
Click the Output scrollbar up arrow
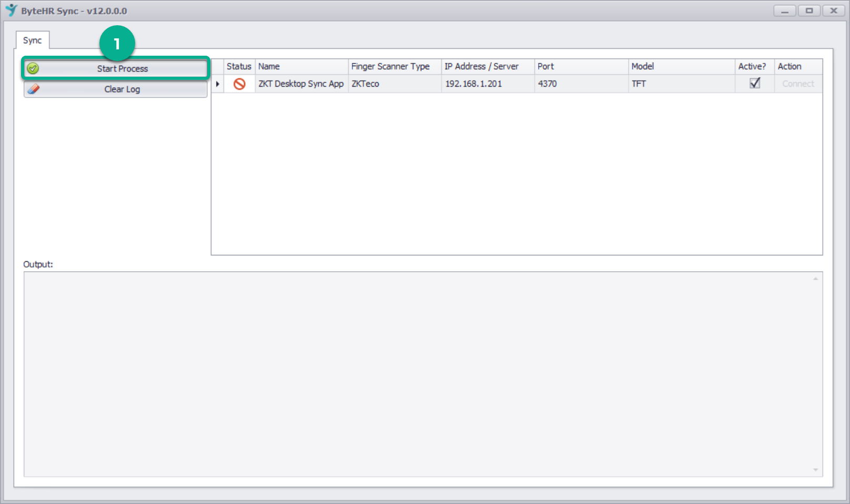(x=816, y=279)
